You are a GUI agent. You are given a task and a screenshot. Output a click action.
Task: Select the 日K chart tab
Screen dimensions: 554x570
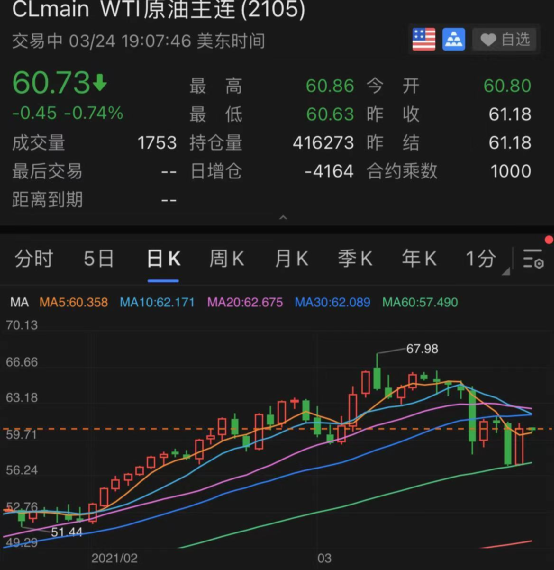[x=163, y=259]
